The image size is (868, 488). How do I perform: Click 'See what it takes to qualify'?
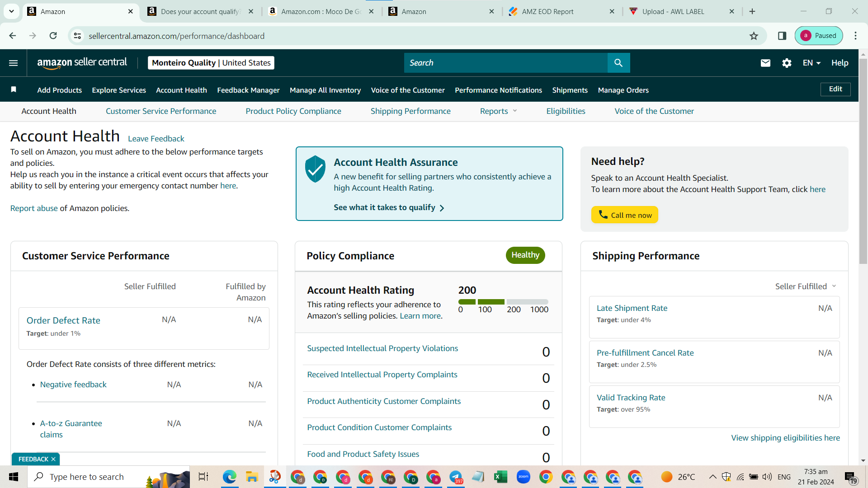coord(389,207)
